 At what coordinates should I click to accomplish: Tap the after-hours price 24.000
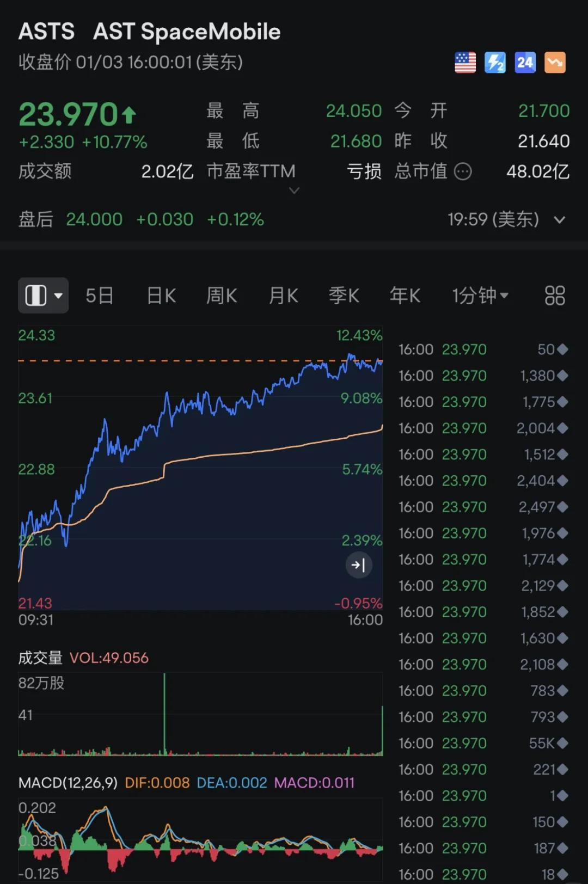coord(94,219)
